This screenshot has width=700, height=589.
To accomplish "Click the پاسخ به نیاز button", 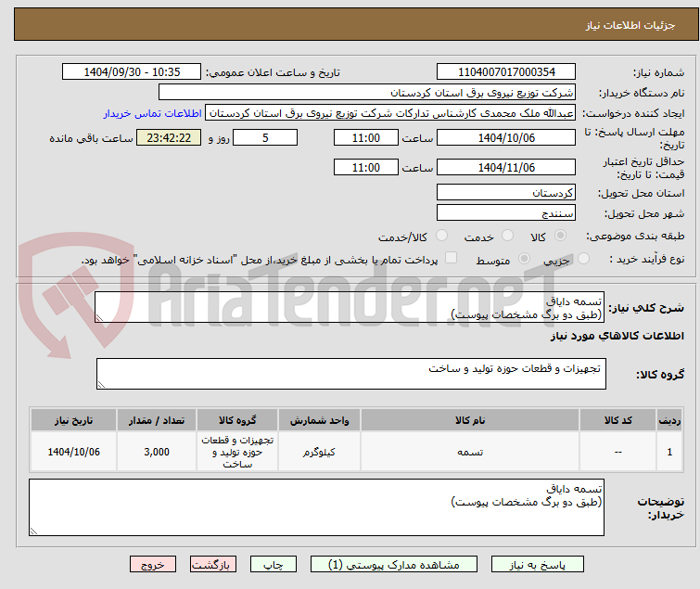I will pyautogui.click(x=538, y=565).
